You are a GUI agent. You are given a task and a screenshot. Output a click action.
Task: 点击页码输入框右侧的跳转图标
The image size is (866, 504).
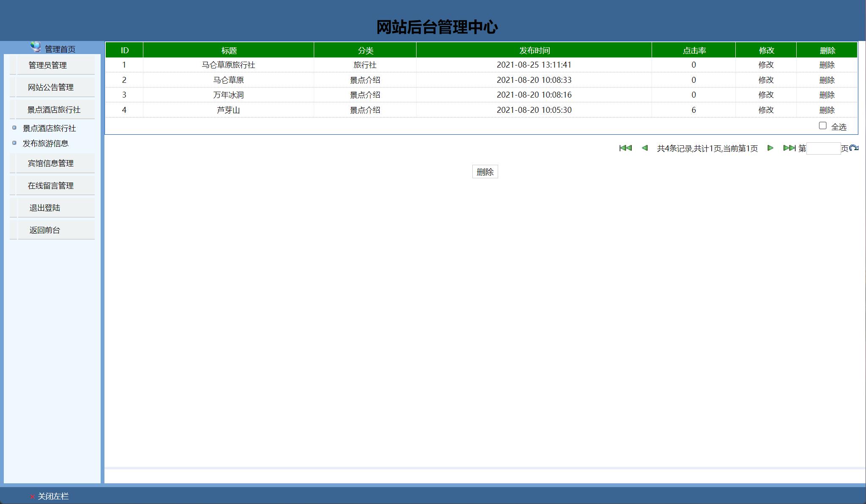coord(854,148)
